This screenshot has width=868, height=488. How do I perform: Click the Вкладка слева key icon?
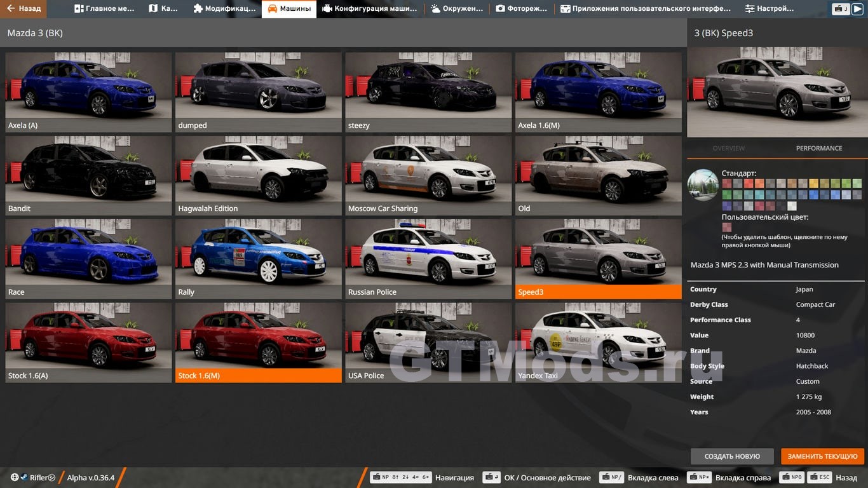coord(611,478)
